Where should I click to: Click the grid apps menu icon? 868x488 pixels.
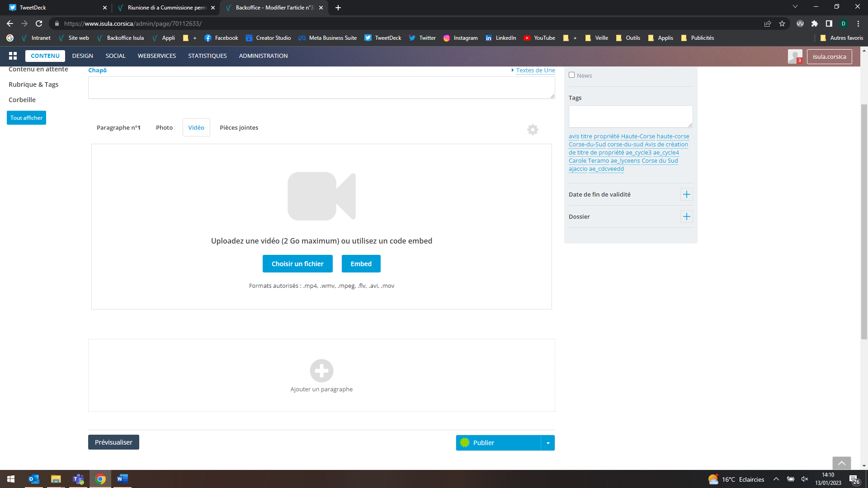[x=13, y=56]
